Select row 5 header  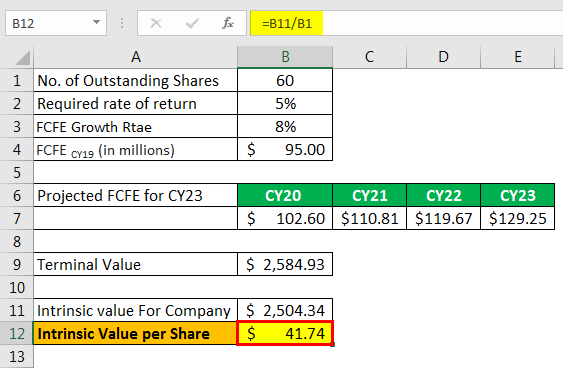click(x=17, y=172)
